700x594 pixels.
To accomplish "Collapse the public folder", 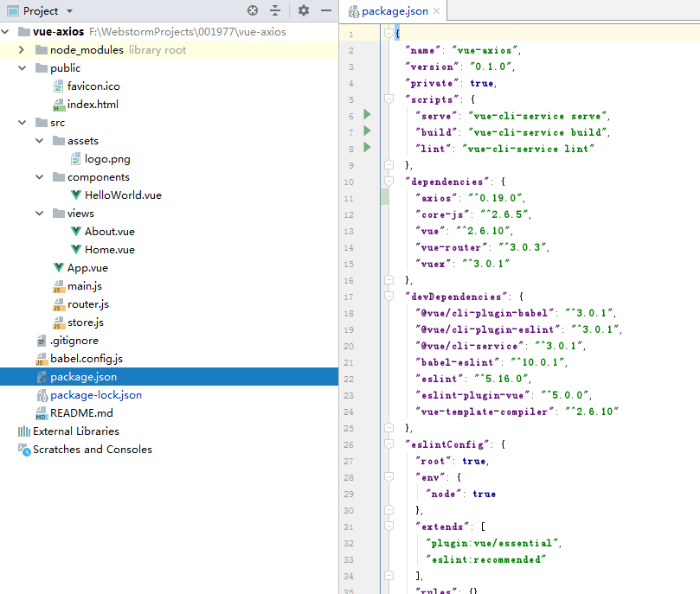I will click(x=22, y=68).
